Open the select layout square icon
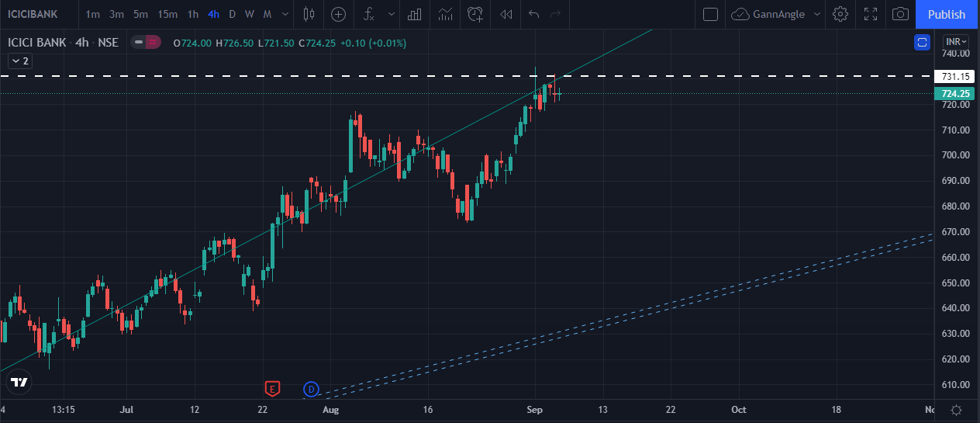 710,14
